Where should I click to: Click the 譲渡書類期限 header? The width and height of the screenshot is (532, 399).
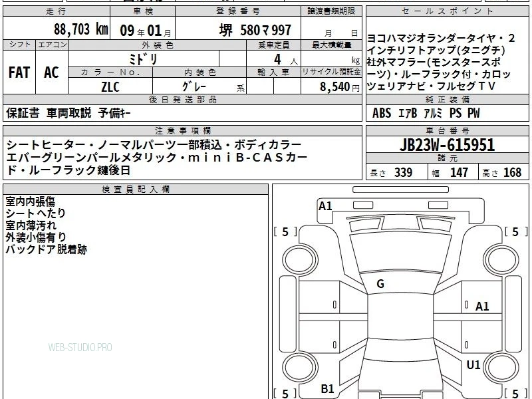pos(331,11)
